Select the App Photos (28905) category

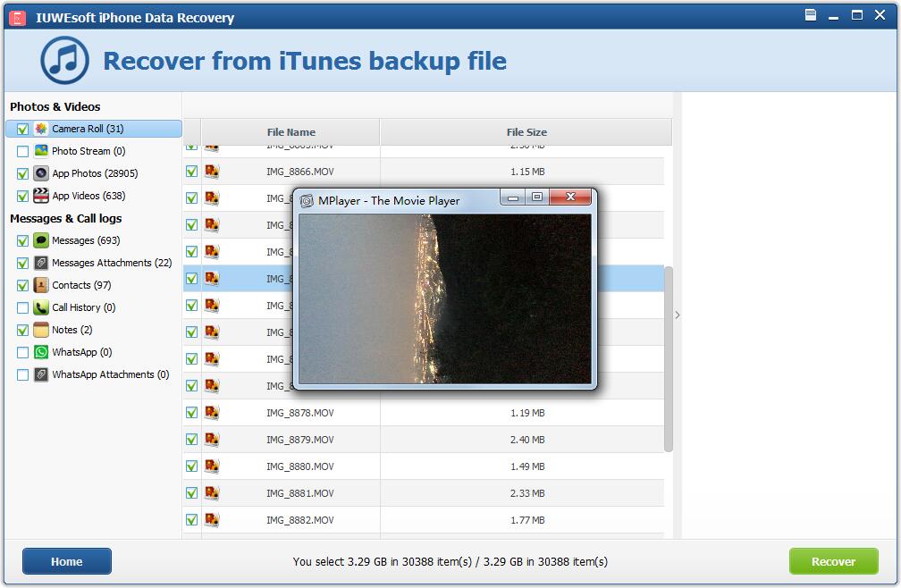tap(95, 173)
